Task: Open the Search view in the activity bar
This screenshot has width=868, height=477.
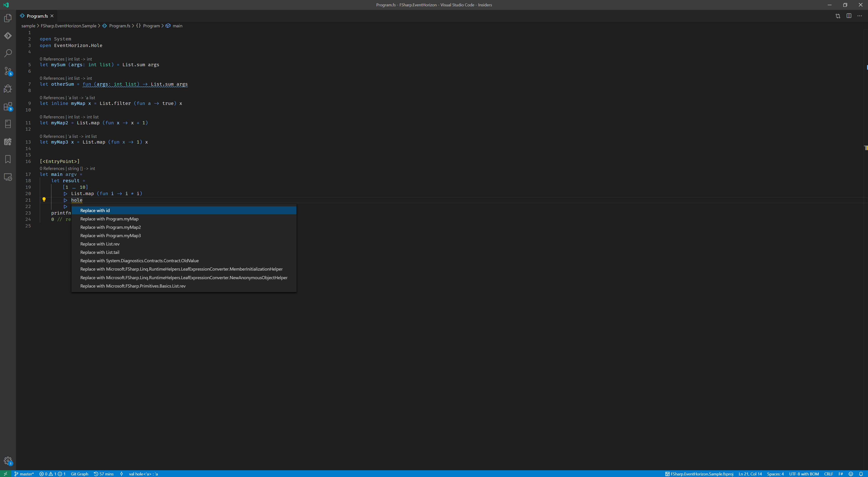Action: pyautogui.click(x=8, y=53)
